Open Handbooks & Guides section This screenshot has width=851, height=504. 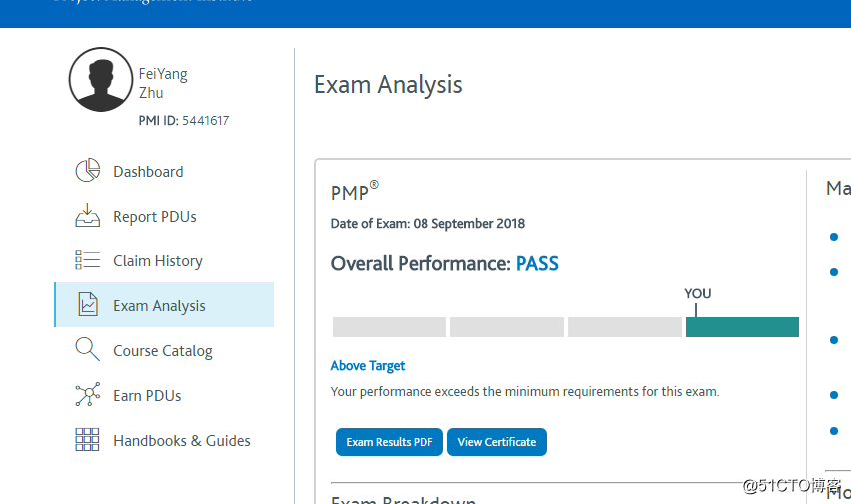click(164, 440)
